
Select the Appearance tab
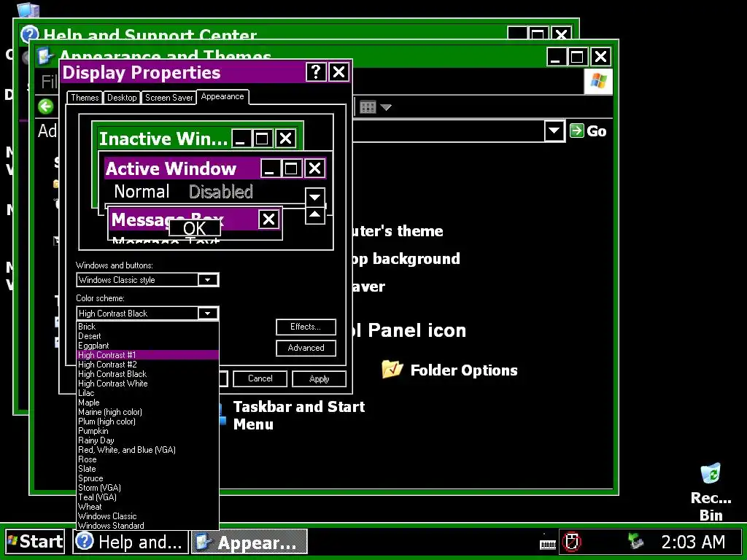[222, 97]
